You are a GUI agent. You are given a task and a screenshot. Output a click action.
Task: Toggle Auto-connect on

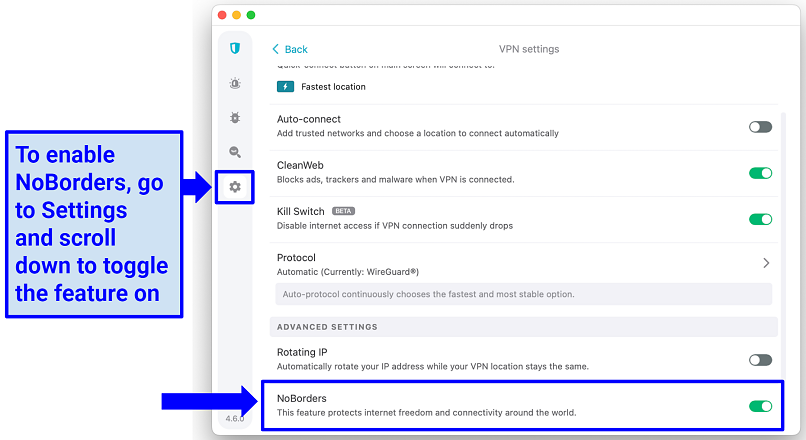(x=760, y=127)
